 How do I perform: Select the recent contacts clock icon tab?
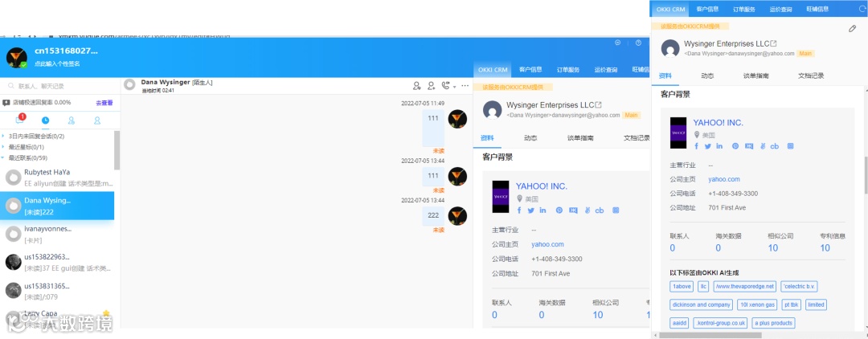(x=45, y=120)
